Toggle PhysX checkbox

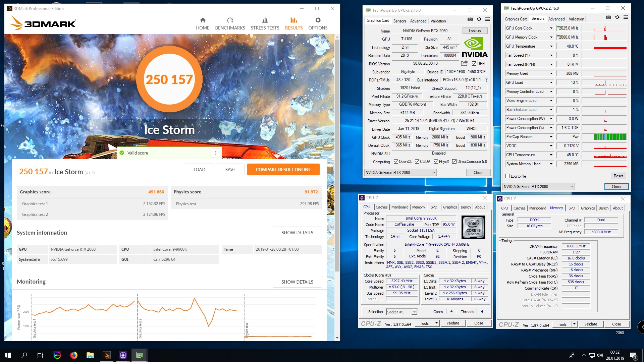coord(436,162)
